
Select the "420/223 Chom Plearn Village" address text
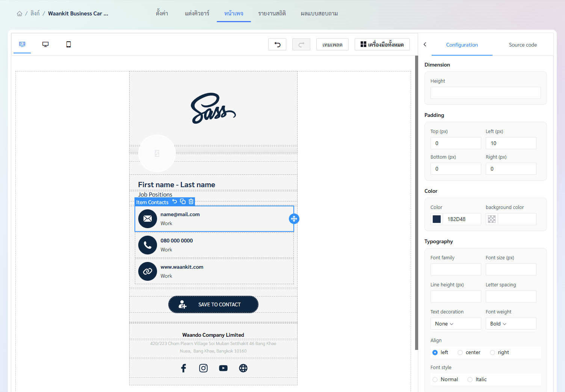coord(213,347)
